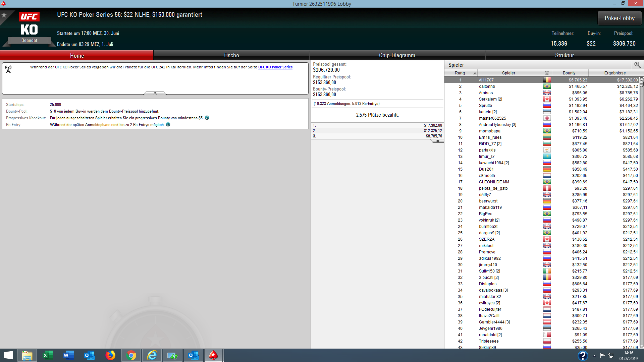Screen dimensions: 644x362
Task: Click info icon beside Progressives Knockout
Action: click(207, 118)
